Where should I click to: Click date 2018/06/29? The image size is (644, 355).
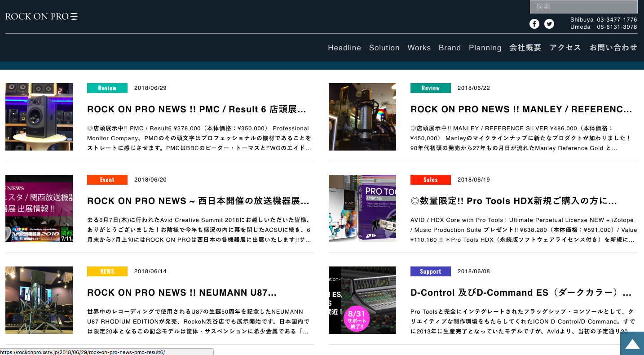tap(150, 88)
